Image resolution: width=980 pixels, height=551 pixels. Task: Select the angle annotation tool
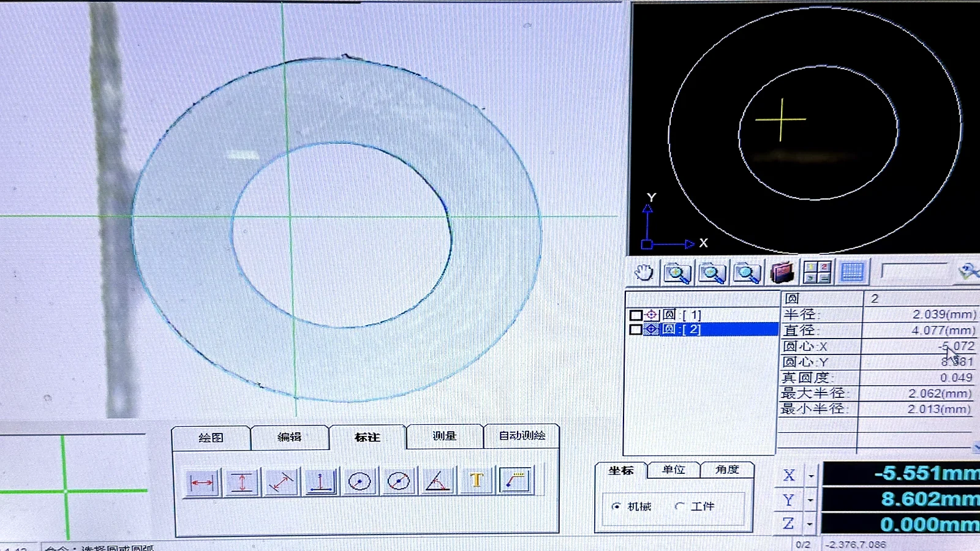point(438,482)
